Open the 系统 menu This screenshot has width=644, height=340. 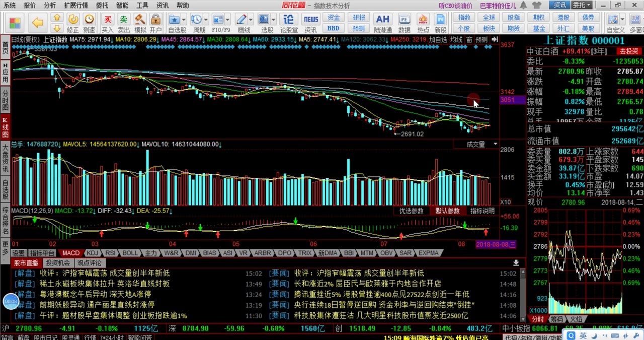pyautogui.click(x=10, y=5)
